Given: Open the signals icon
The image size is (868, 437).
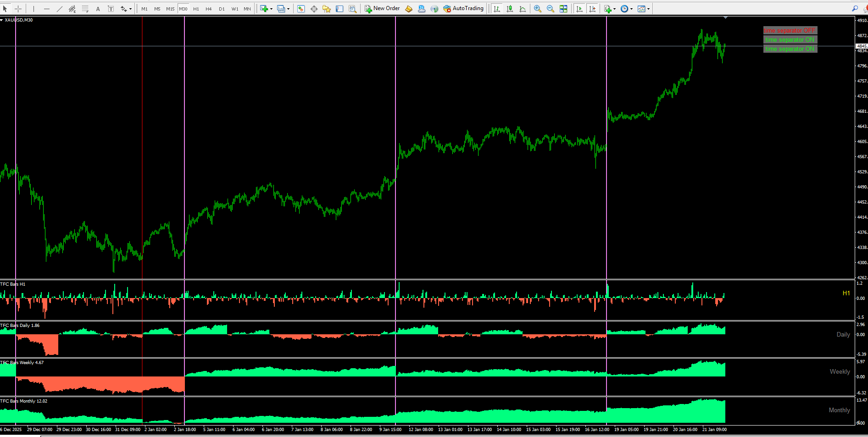Looking at the screenshot, I should [x=434, y=9].
